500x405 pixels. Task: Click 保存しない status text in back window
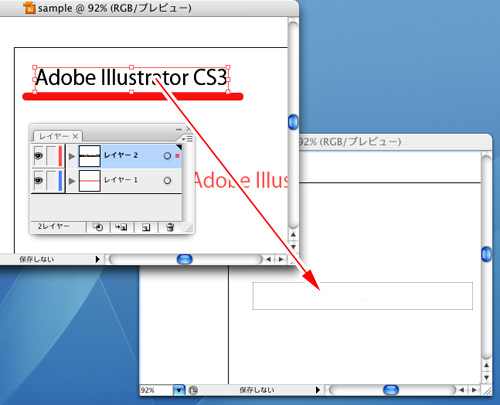click(257, 390)
